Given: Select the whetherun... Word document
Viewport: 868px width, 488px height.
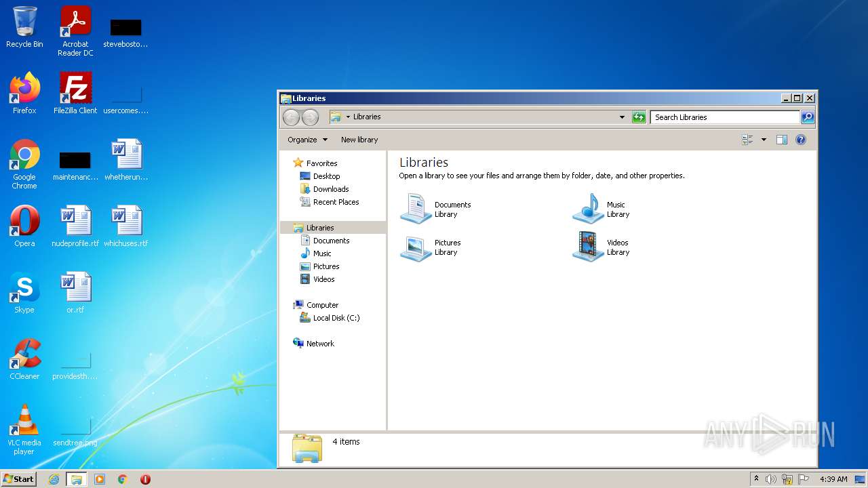Looking at the screenshot, I should (126, 159).
